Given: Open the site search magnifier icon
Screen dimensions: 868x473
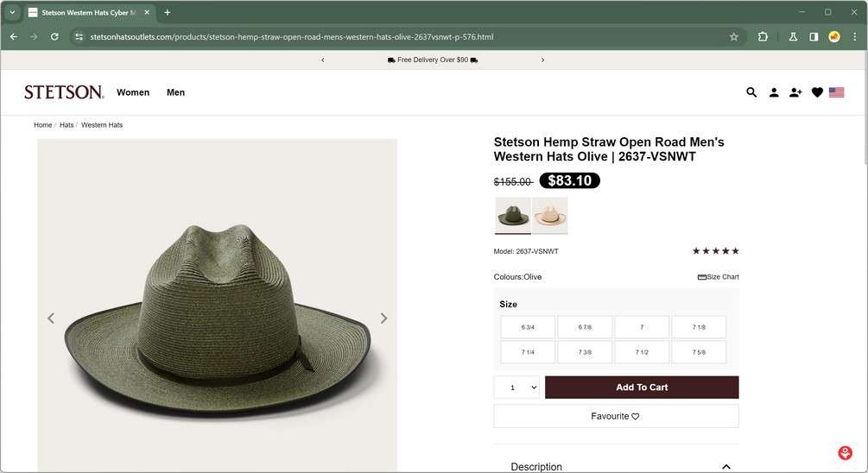Looking at the screenshot, I should pyautogui.click(x=751, y=92).
